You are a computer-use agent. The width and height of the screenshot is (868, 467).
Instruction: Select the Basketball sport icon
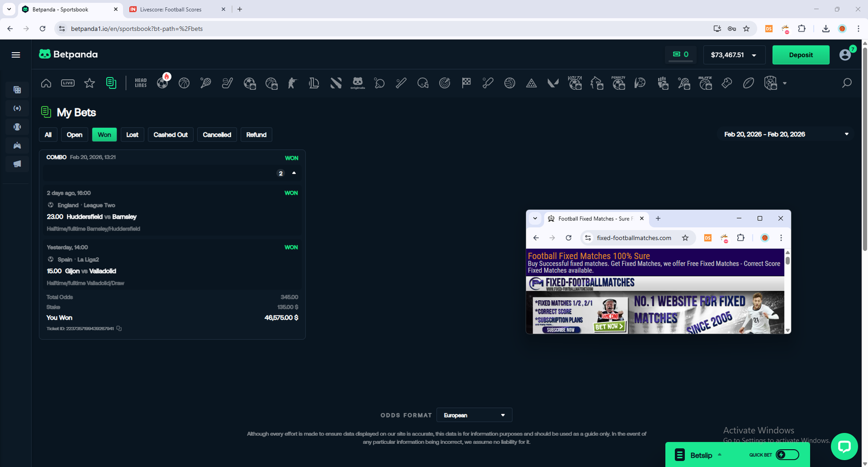(x=184, y=83)
